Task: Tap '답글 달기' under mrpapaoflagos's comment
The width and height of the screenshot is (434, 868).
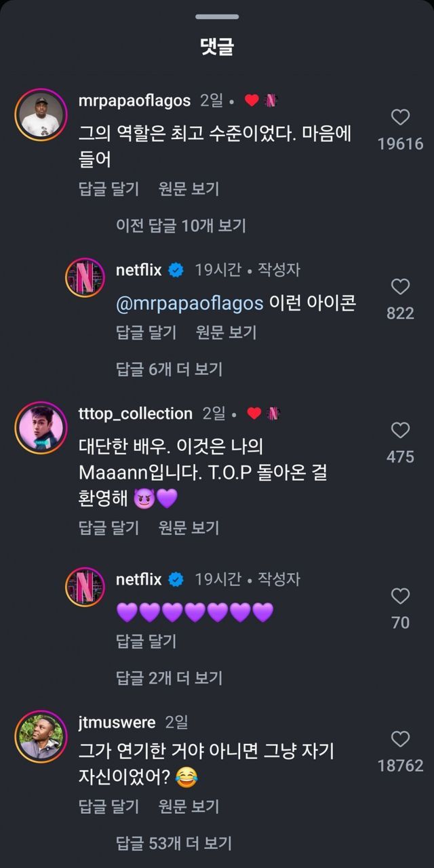Action: pos(109,189)
